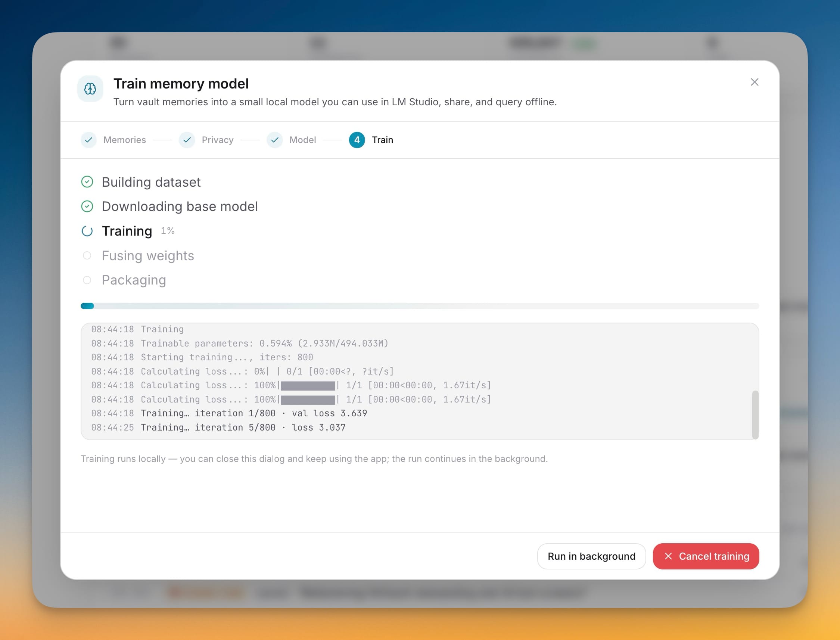Screen dimensions: 840x640
Task: Click the X icon in Cancel training
Action: [x=668, y=556]
